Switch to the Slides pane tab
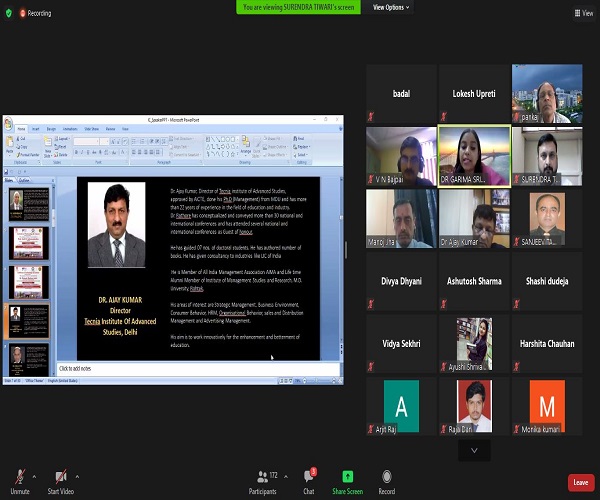Image resolution: width=600 pixels, height=500 pixels. (x=9, y=180)
